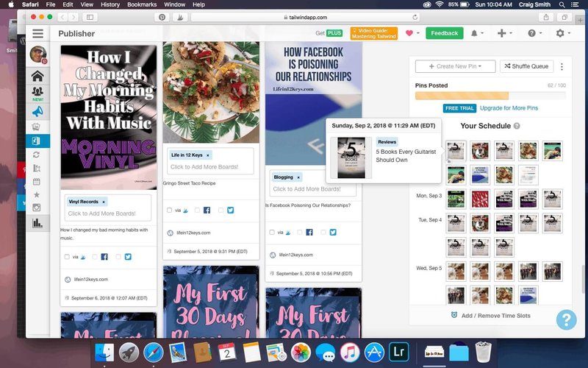Screen dimensions: 588x368
Task: Open the Tribes icon marked NEW!
Action: click(37, 93)
